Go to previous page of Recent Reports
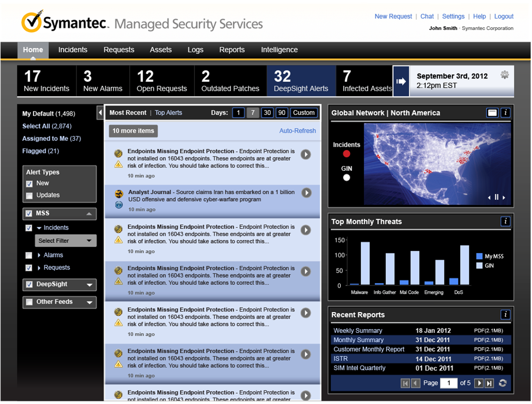The image size is (532, 404). click(x=416, y=383)
